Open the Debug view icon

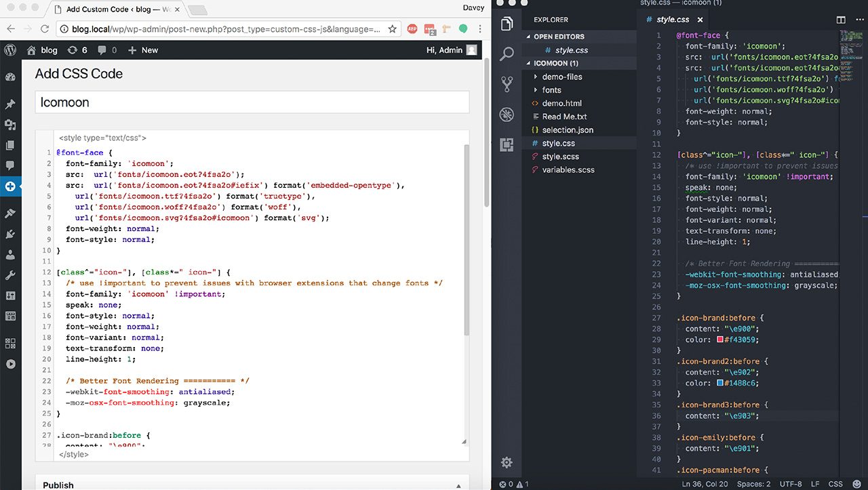(x=507, y=115)
